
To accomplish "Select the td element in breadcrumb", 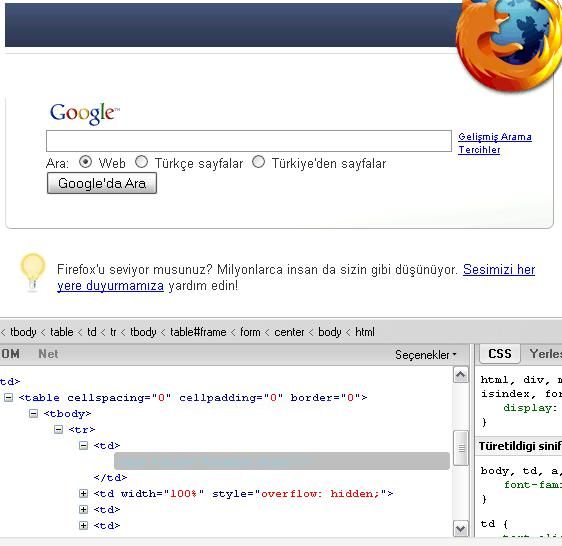I will tap(92, 332).
